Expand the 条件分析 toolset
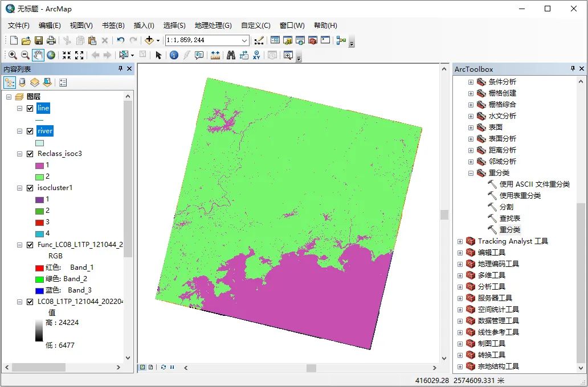Screen dimensions: 588x387 pyautogui.click(x=471, y=82)
